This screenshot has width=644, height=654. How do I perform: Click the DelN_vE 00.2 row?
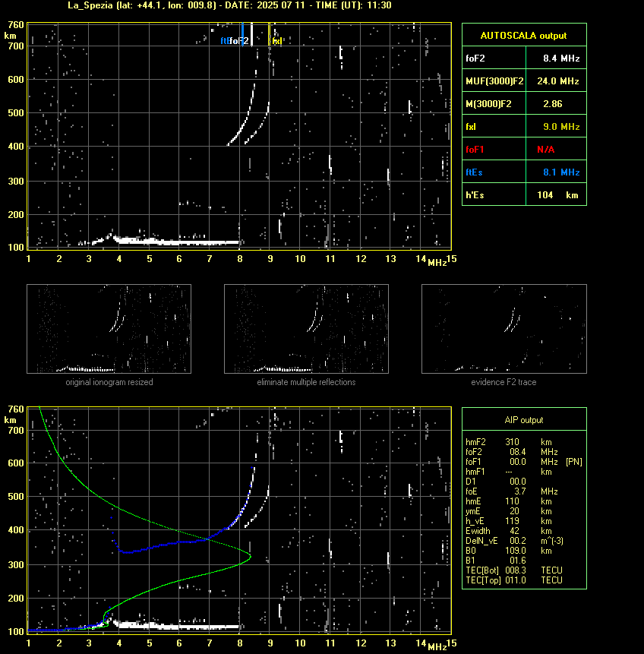point(515,541)
